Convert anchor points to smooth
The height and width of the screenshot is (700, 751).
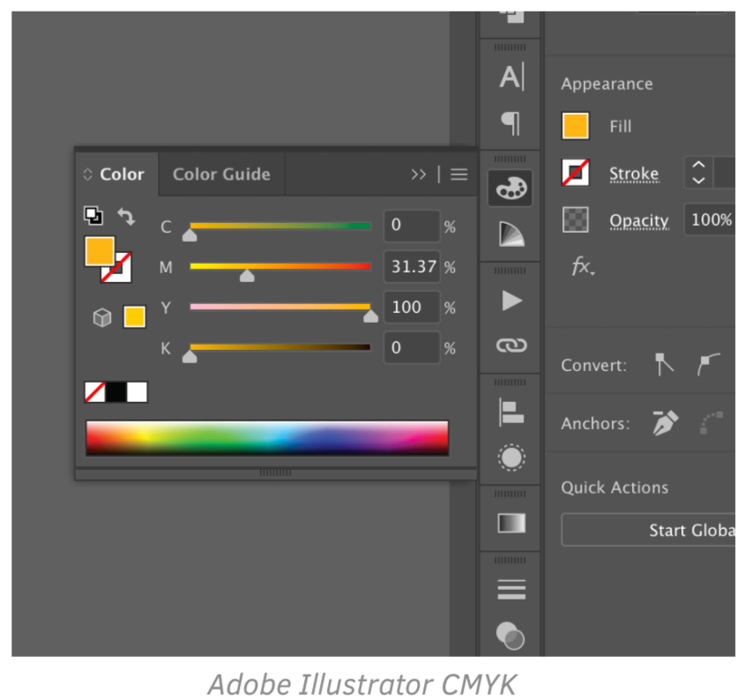(709, 364)
